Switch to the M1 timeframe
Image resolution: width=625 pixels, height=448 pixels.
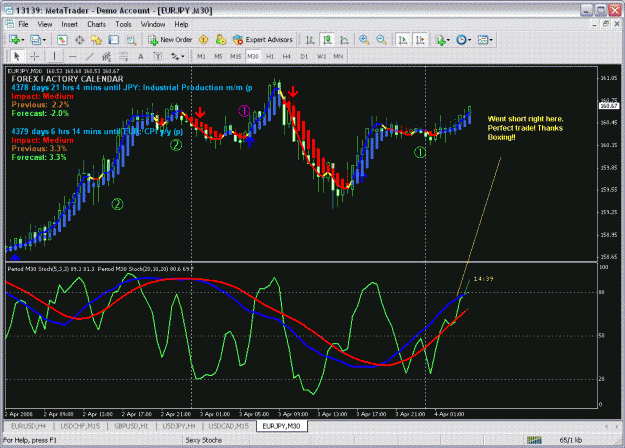(201, 57)
